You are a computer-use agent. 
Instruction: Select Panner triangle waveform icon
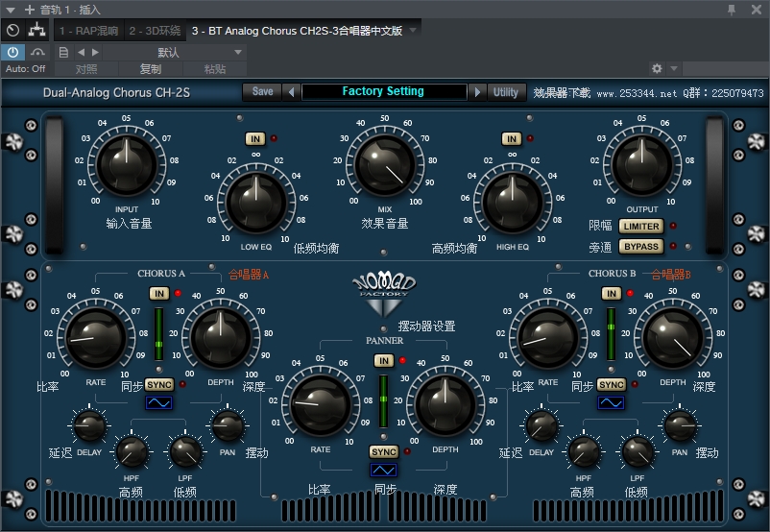pos(383,471)
